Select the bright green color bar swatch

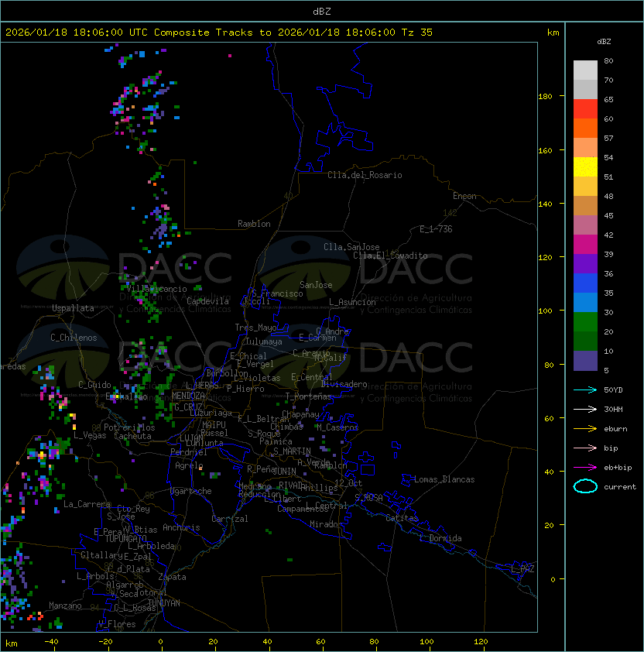[x=585, y=322]
